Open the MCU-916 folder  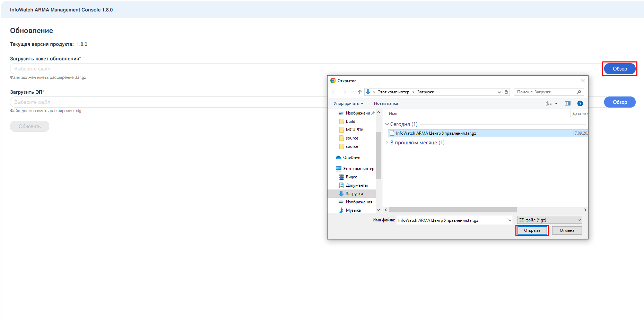tap(355, 130)
